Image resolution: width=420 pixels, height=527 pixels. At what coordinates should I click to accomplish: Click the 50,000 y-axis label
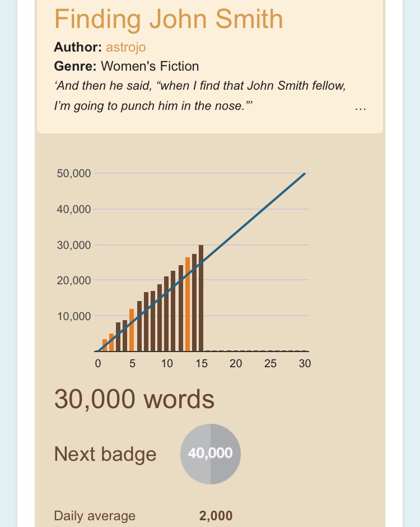(x=74, y=174)
